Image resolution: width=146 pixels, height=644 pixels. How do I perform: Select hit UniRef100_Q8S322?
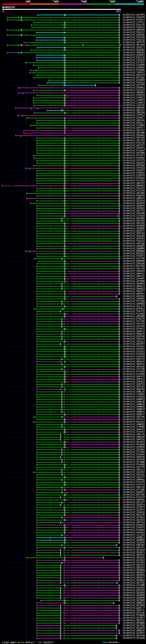click(133, 110)
